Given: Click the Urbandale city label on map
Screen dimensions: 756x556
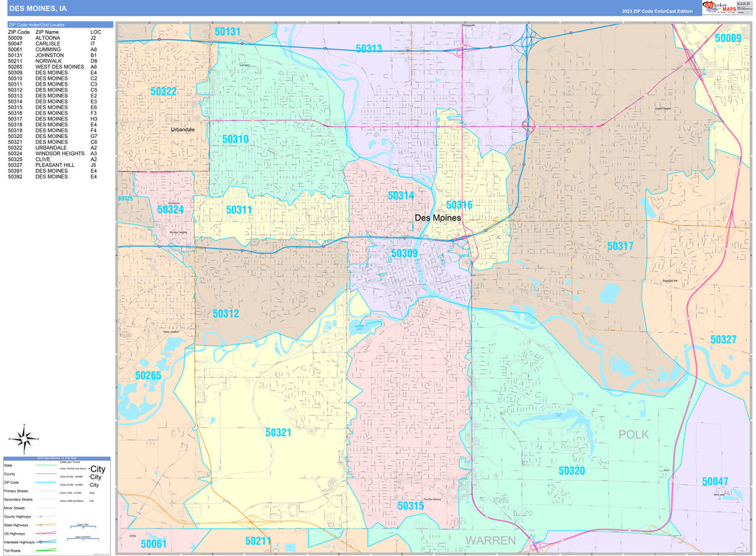Looking at the screenshot, I should click(182, 129).
